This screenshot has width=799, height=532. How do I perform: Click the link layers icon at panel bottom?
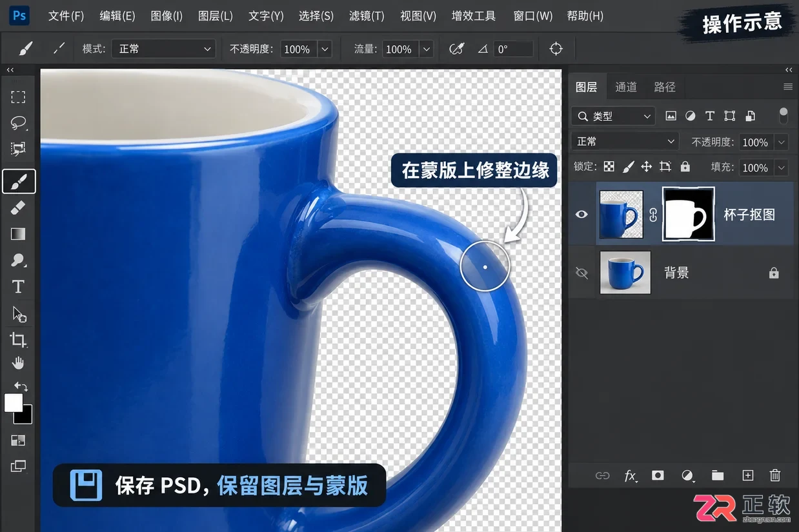pyautogui.click(x=602, y=475)
